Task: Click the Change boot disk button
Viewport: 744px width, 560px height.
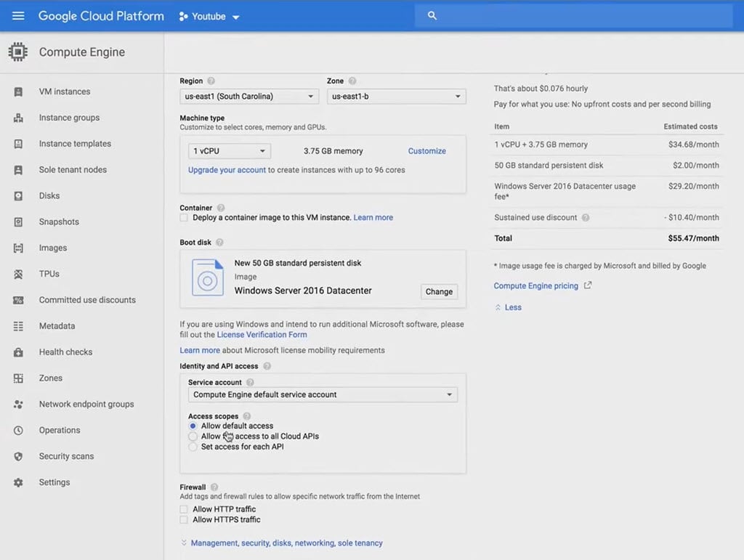Action: coord(439,291)
